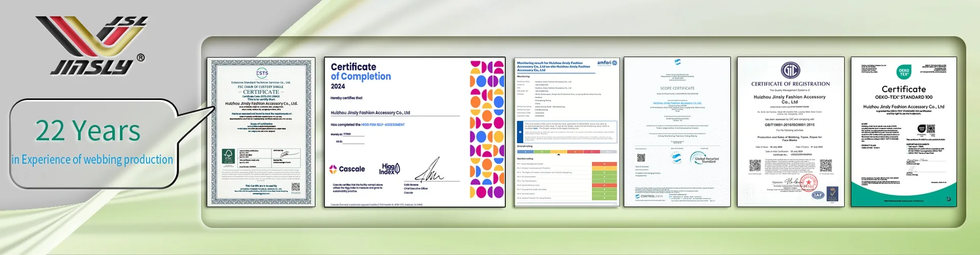Click 'Certificate of Completion' title text

[361, 71]
